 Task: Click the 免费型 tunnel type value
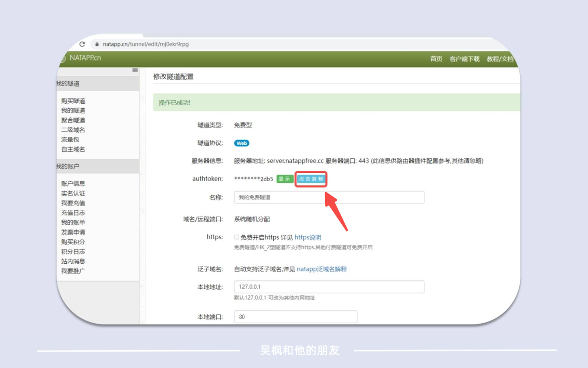pyautogui.click(x=243, y=125)
